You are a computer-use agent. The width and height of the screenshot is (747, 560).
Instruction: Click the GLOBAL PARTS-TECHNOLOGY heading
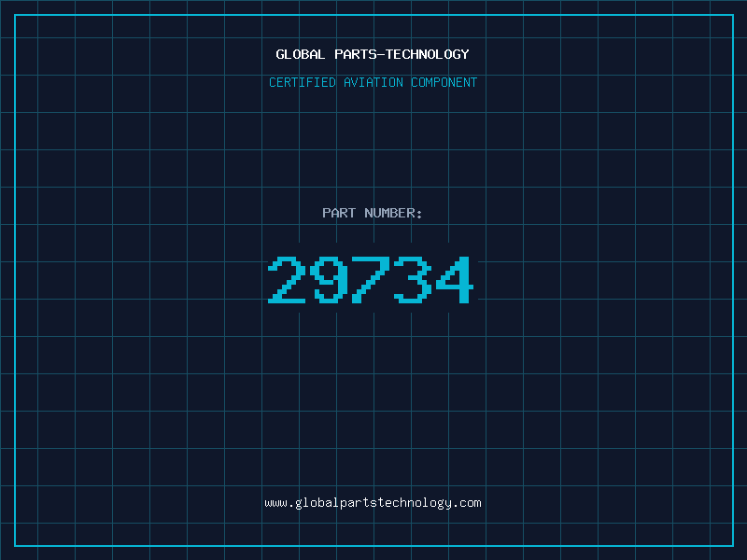[373, 54]
